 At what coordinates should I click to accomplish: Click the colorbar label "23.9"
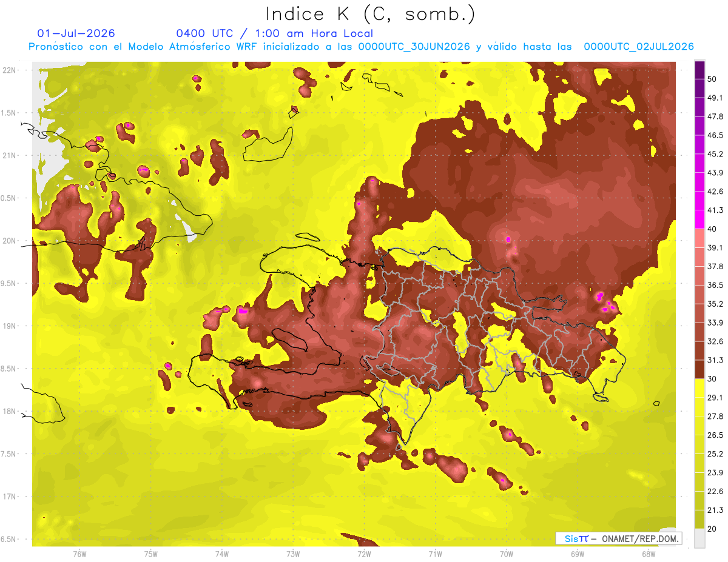[x=715, y=473]
